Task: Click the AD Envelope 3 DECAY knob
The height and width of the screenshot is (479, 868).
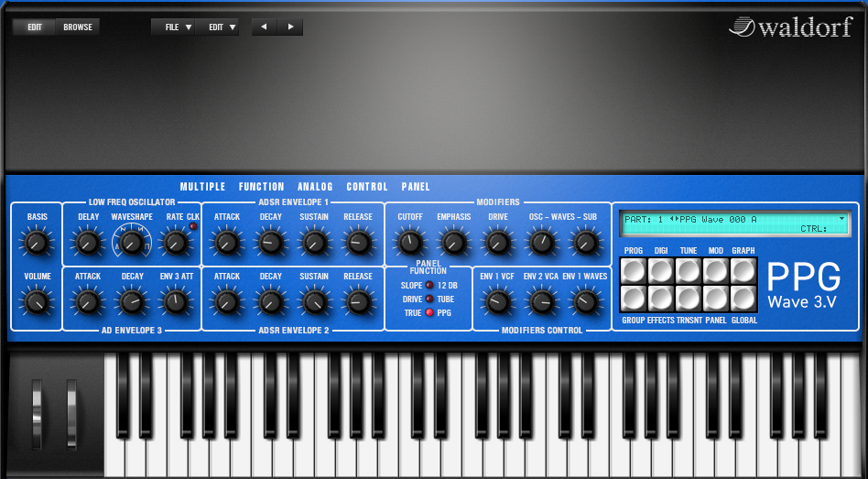Action: click(132, 302)
